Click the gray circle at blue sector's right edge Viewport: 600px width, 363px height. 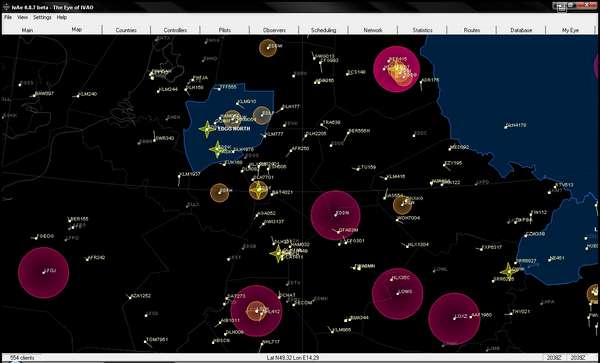pos(262,116)
